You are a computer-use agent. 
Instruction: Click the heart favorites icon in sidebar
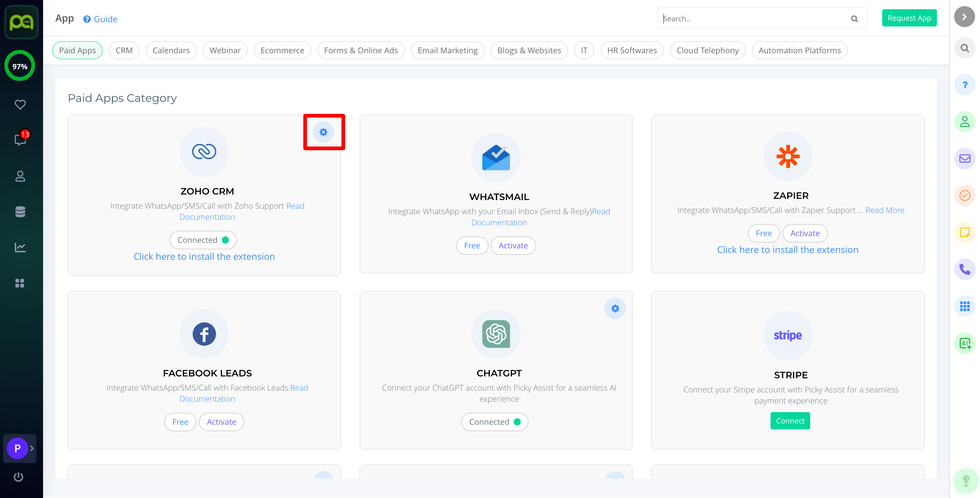tap(20, 104)
